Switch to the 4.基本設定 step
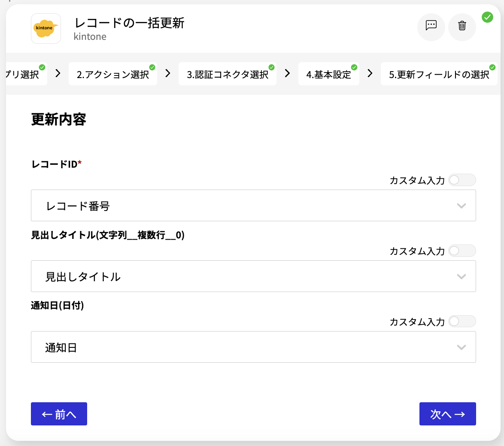 [329, 74]
